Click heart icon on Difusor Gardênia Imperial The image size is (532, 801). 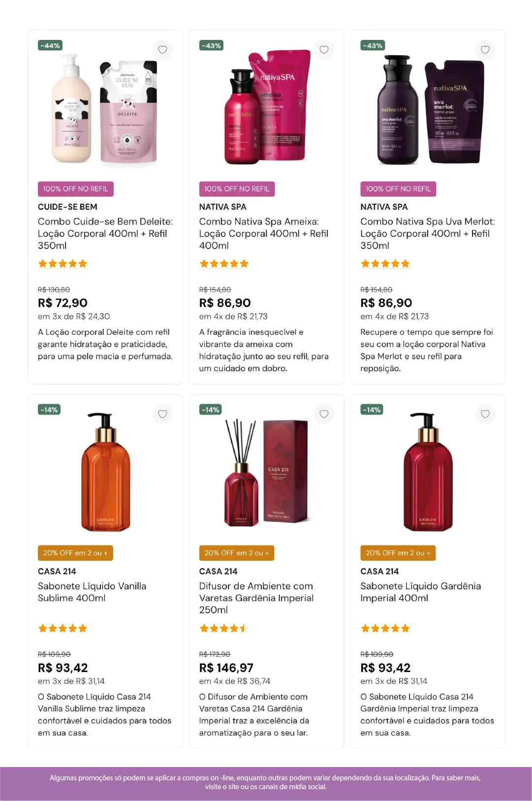(x=324, y=414)
